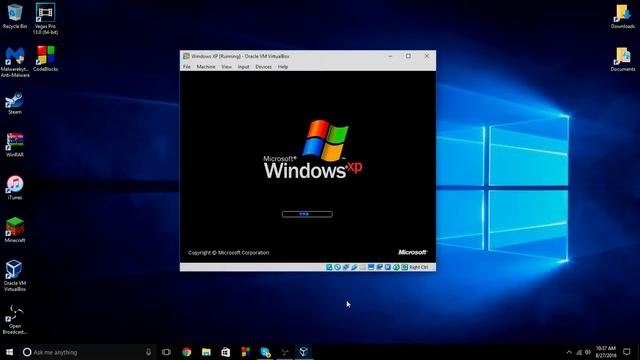Open File Explorer from the taskbar
Image resolution: width=640 pixels, height=360 pixels.
(x=206, y=352)
